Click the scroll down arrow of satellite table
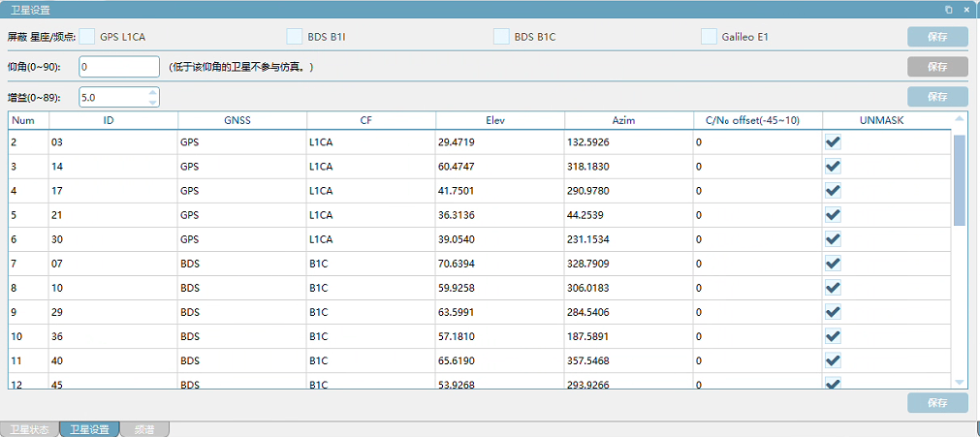This screenshot has height=437, width=980. point(960,382)
